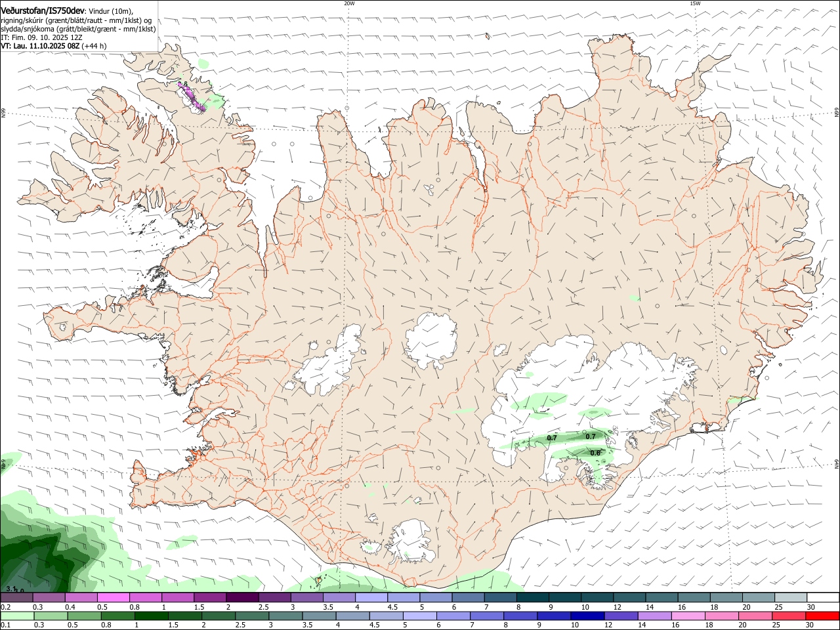The height and width of the screenshot is (630, 840).
Task: Select the darkest purple swatch labeled 2 in upper row
Action: [x=242, y=598]
